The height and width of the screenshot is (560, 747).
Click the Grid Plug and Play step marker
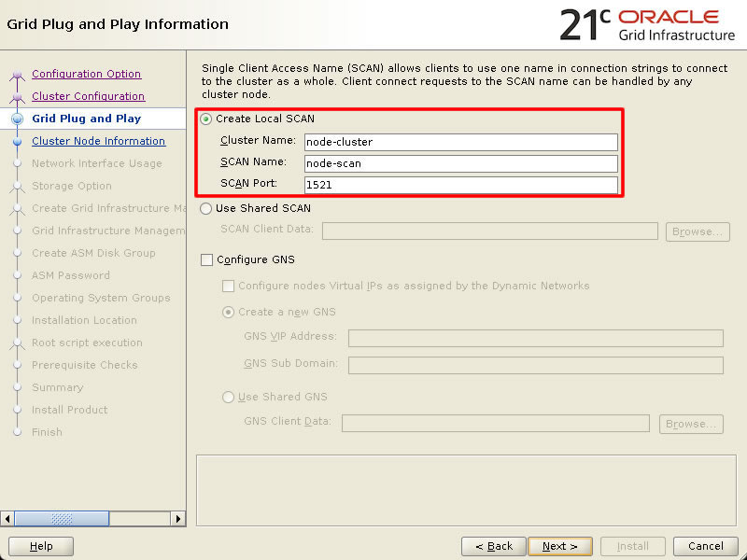[18, 119]
